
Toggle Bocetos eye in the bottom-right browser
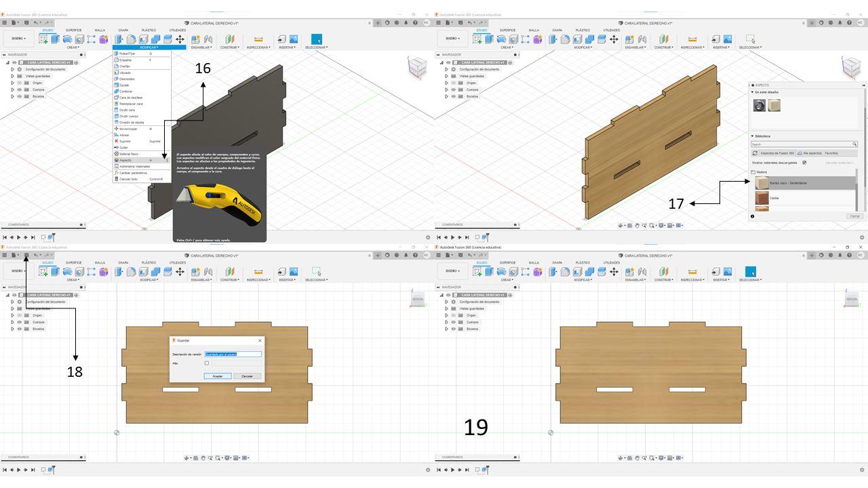point(453,329)
